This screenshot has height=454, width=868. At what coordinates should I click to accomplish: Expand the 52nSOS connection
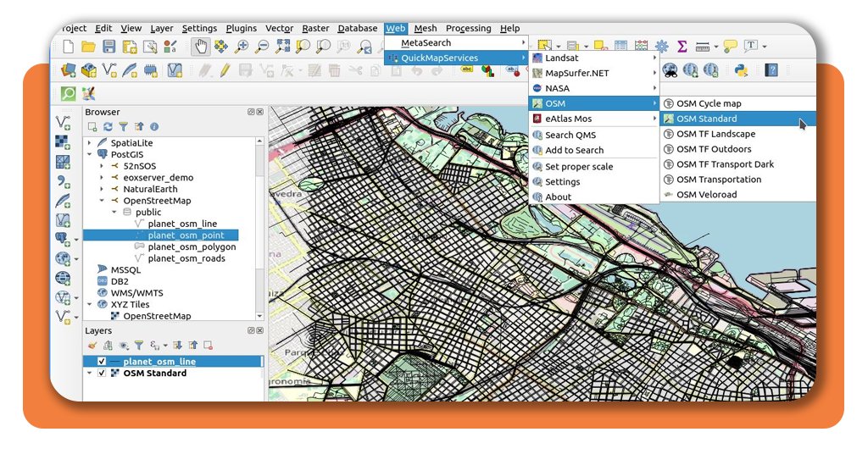point(102,166)
